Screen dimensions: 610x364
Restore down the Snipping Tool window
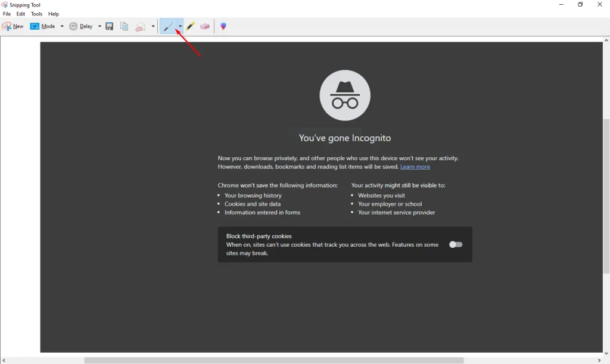coord(580,5)
